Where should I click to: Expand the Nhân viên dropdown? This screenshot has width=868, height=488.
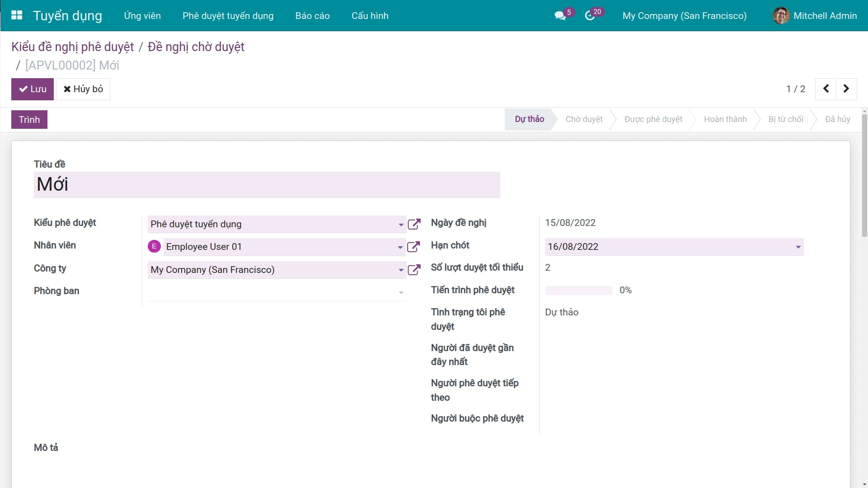pyautogui.click(x=400, y=247)
